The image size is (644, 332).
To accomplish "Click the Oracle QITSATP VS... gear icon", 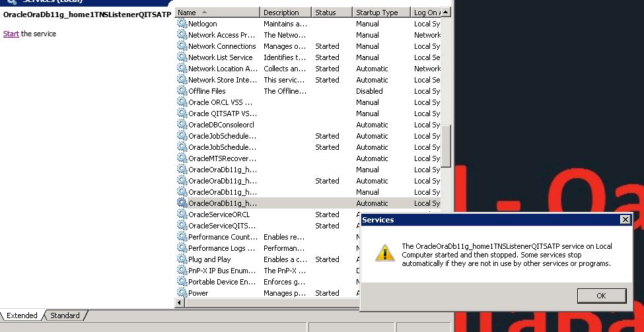I will (x=182, y=114).
